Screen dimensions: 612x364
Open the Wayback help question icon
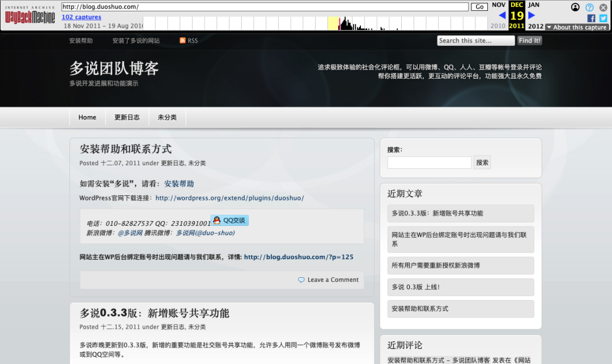click(589, 7)
